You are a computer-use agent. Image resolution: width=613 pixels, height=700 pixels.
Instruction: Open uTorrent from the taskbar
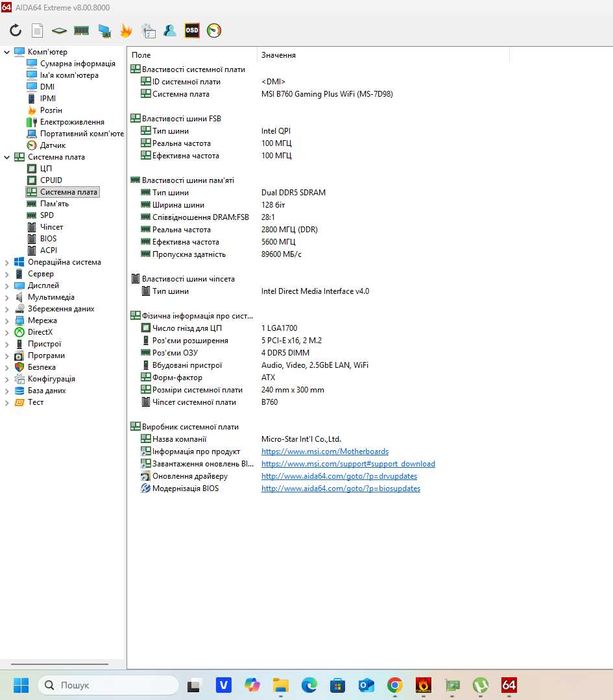(480, 685)
